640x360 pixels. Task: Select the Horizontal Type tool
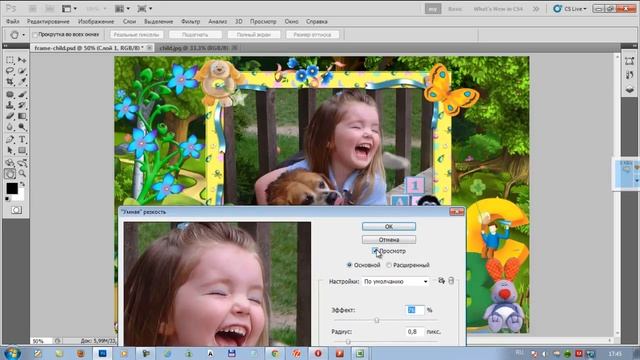[22, 140]
